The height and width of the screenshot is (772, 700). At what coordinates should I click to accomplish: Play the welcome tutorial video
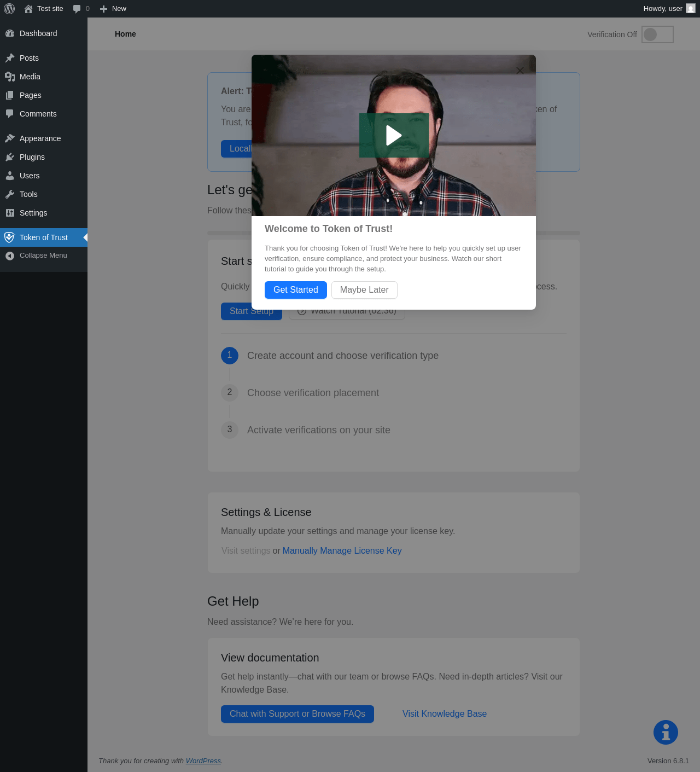[394, 135]
